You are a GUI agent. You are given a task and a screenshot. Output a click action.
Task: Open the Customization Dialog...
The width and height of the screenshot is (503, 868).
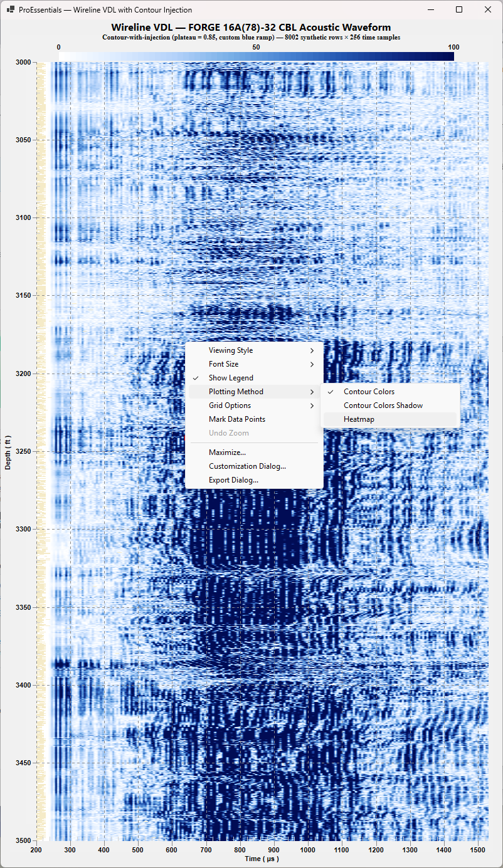(x=254, y=466)
